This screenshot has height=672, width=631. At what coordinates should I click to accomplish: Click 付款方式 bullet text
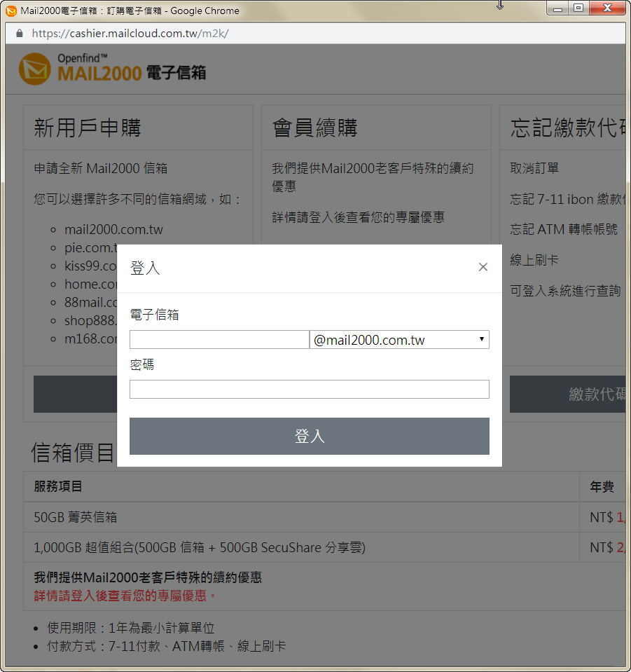point(166,646)
